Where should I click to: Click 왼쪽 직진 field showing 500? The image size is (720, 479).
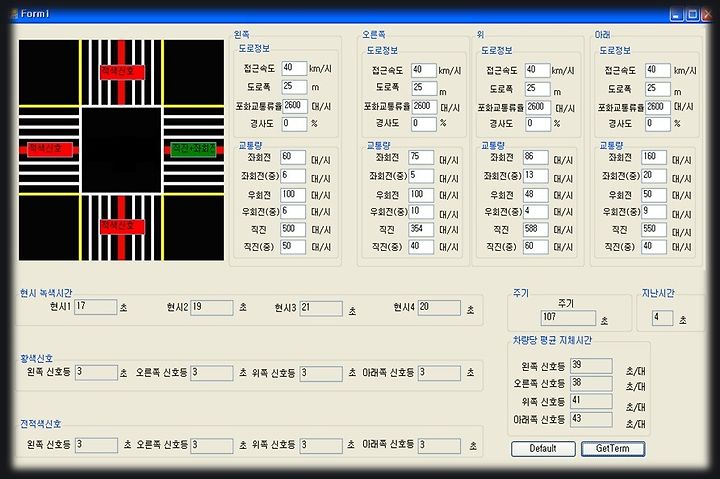(x=293, y=229)
